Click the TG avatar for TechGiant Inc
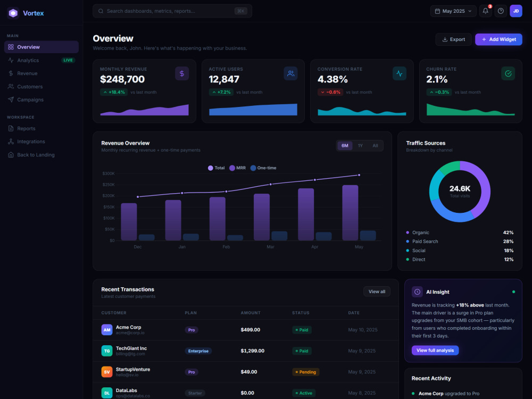Viewport: 532px width, 399px height. point(107,351)
